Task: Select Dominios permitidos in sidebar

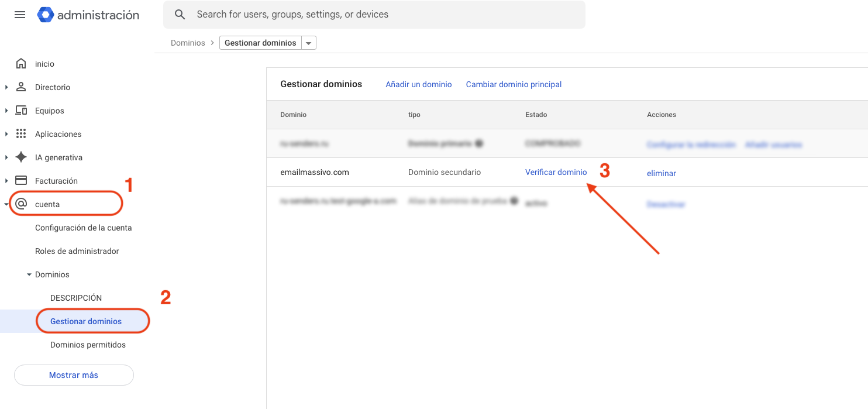Action: [88, 345]
